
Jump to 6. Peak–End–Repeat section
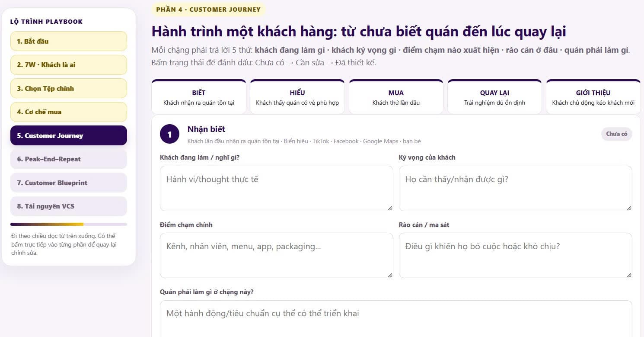pyautogui.click(x=69, y=159)
